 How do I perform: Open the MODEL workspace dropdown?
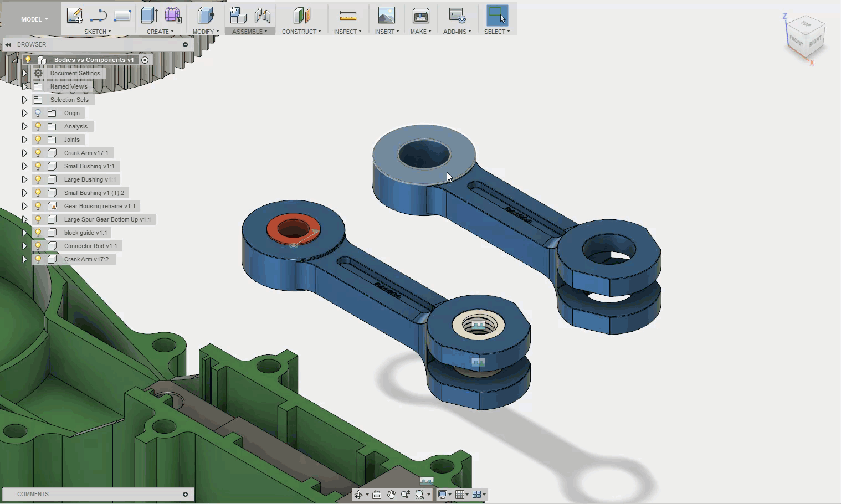click(x=34, y=19)
